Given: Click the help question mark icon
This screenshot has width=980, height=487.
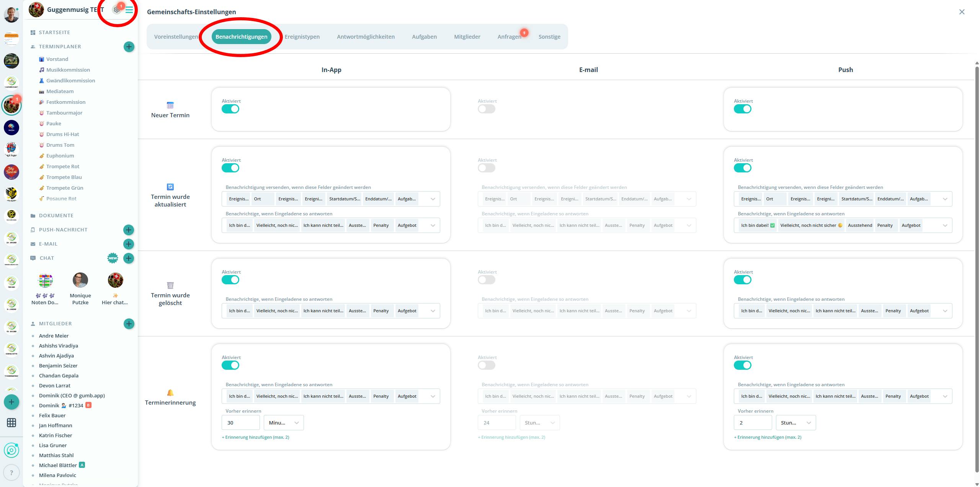Looking at the screenshot, I should coord(11,472).
